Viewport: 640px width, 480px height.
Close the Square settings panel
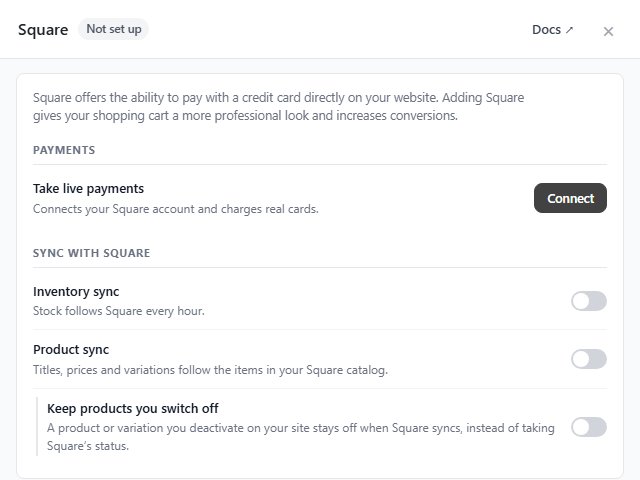tap(608, 31)
